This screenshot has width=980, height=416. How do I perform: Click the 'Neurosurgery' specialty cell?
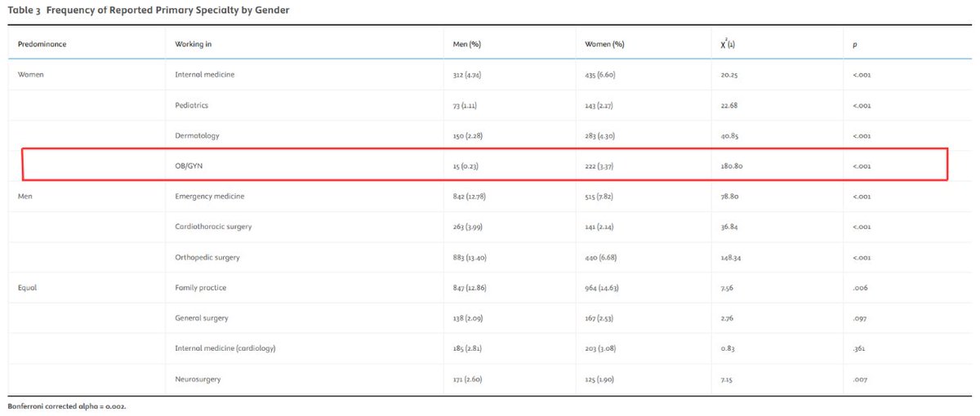198,379
